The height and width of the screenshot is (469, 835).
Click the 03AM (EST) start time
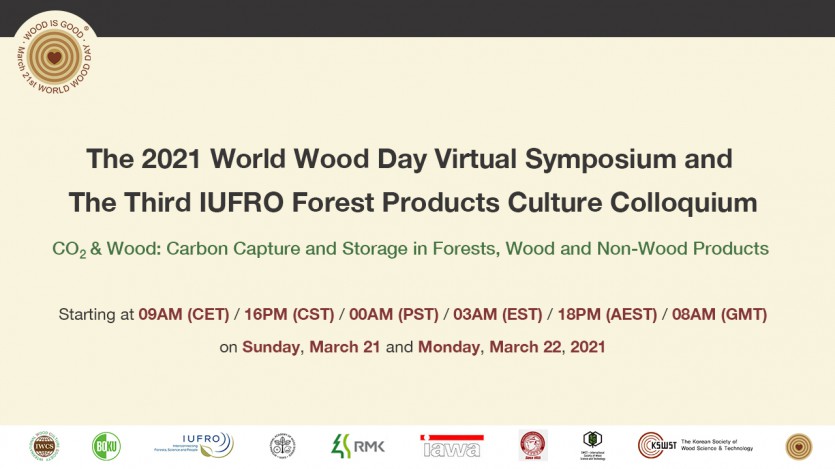point(497,315)
